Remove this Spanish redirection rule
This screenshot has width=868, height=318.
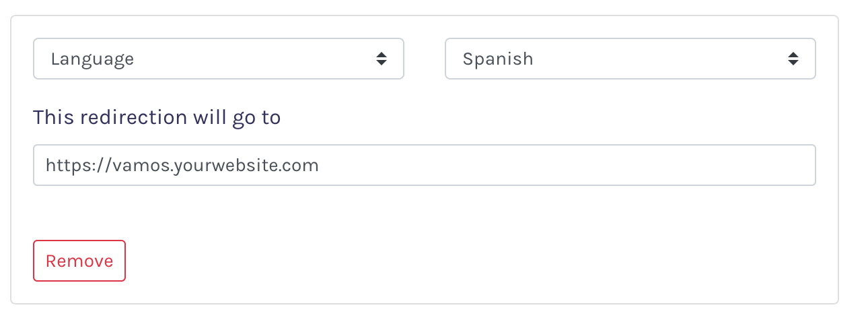click(79, 261)
